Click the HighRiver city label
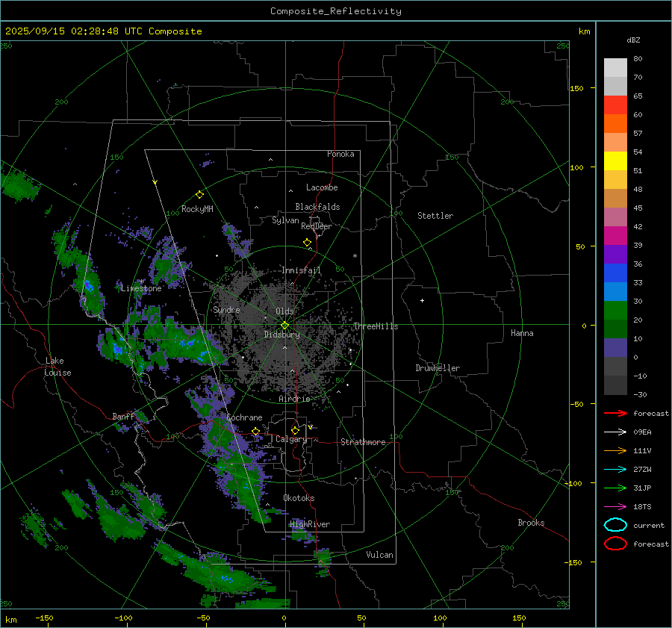This screenshot has width=672, height=628. (x=310, y=524)
